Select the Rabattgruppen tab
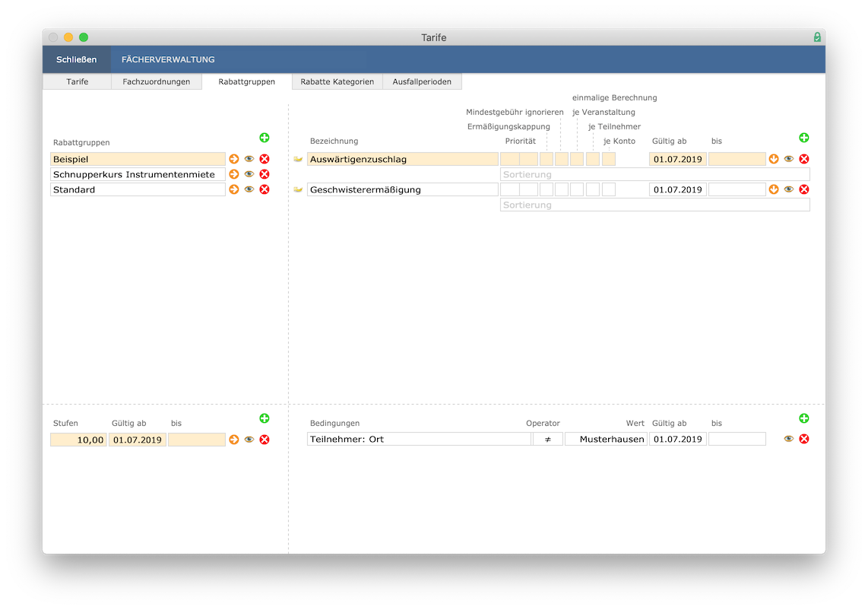This screenshot has height=610, width=868. pos(246,81)
